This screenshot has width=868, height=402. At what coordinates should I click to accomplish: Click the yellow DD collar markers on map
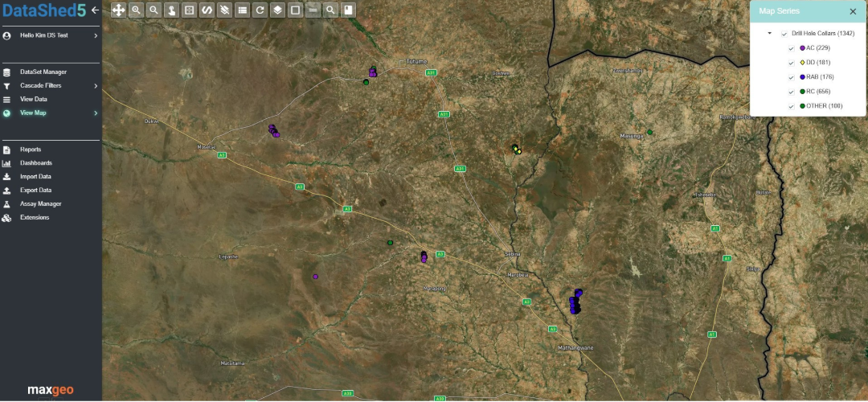point(518,150)
